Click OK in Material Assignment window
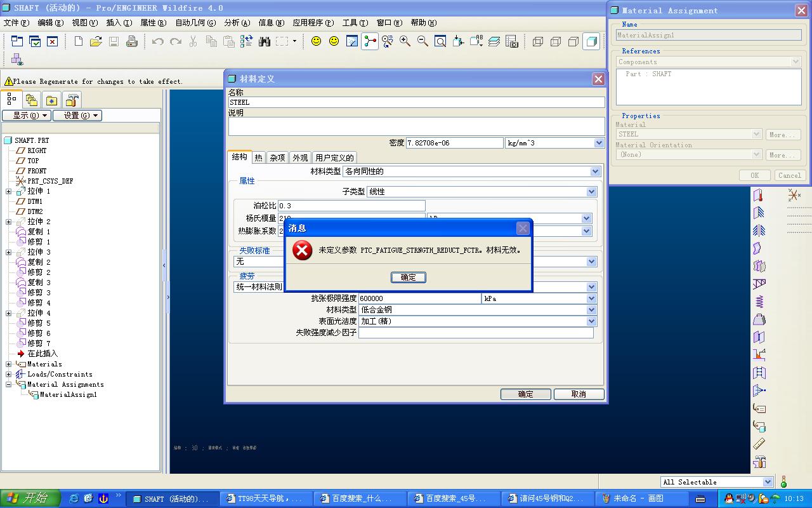 point(754,175)
